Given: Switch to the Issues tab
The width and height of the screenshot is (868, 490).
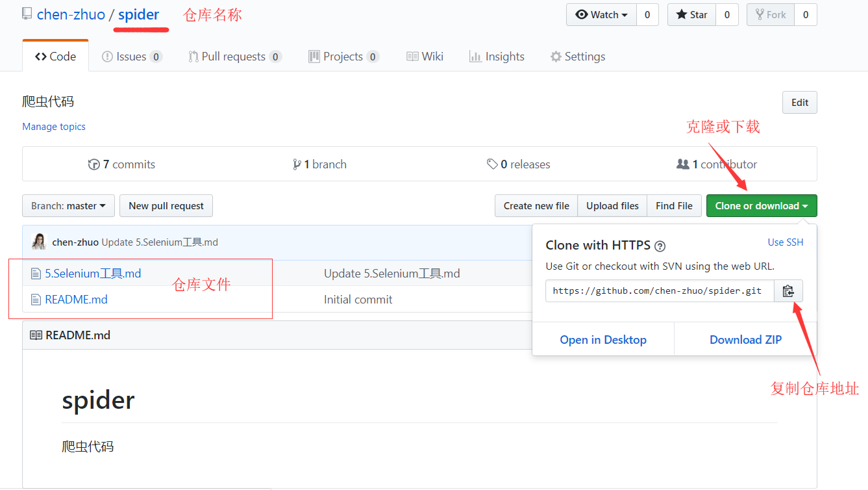Looking at the screenshot, I should coord(131,57).
